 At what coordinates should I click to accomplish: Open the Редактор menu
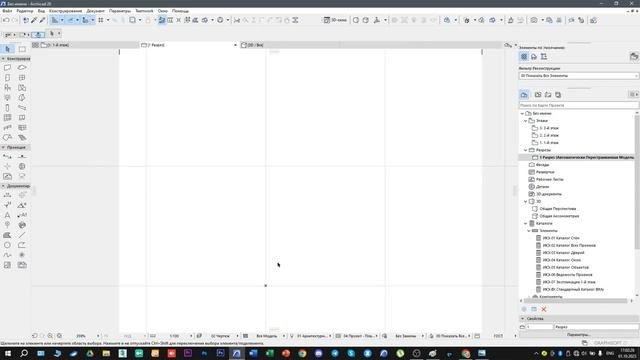point(25,11)
